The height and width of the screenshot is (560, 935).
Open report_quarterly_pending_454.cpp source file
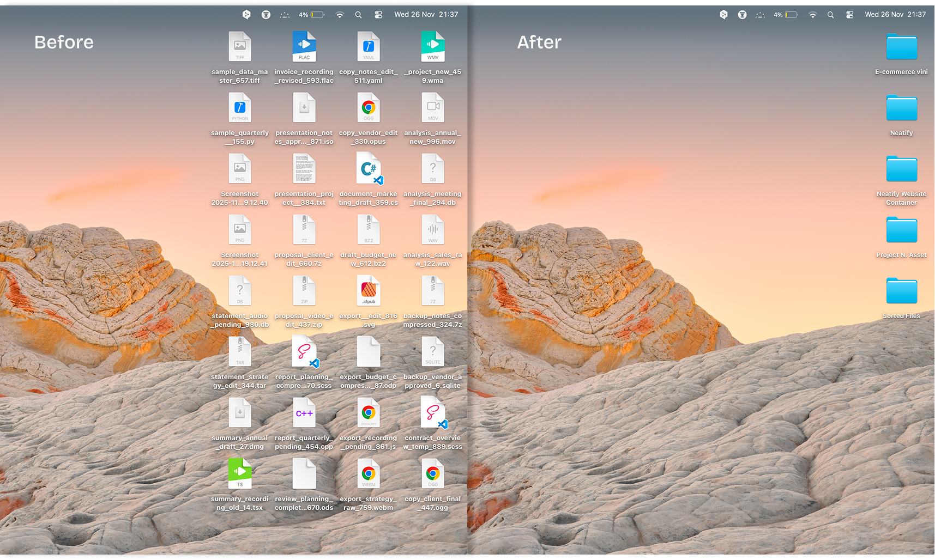click(x=304, y=412)
